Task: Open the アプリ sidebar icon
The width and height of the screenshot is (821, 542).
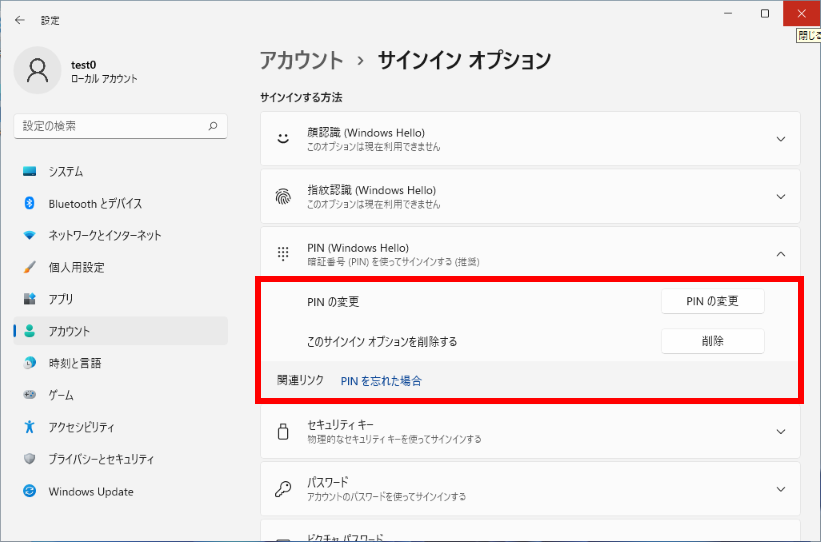Action: pos(30,300)
